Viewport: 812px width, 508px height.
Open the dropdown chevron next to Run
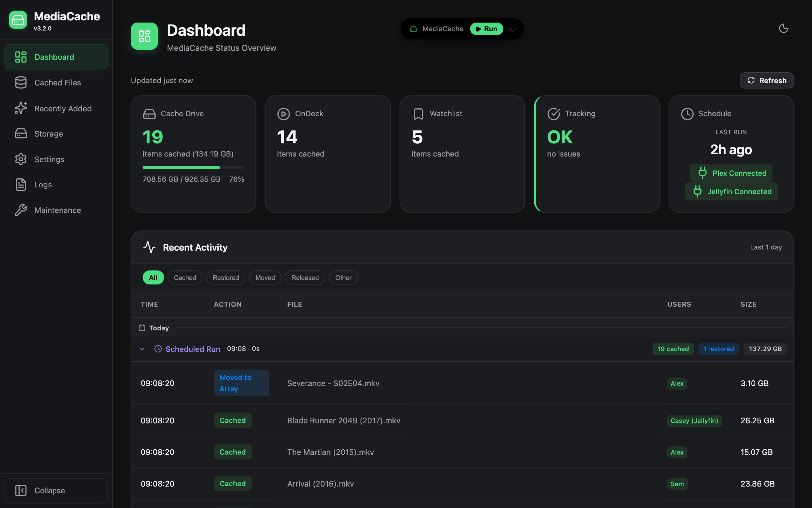point(513,29)
